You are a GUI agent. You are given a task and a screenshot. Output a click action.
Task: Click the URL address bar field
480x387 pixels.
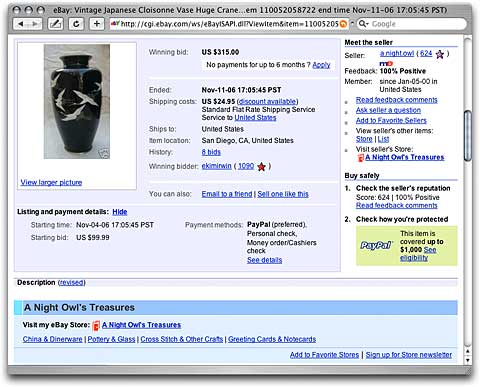229,24
